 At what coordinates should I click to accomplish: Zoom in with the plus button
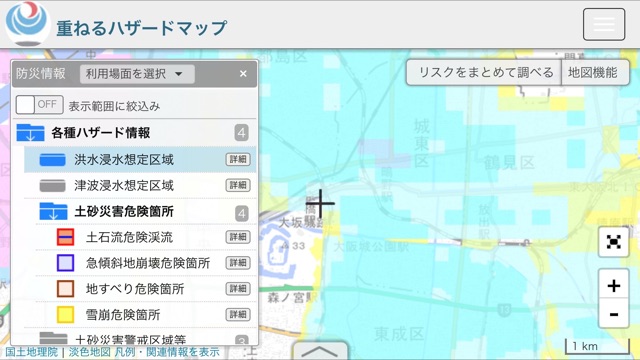[x=613, y=285]
